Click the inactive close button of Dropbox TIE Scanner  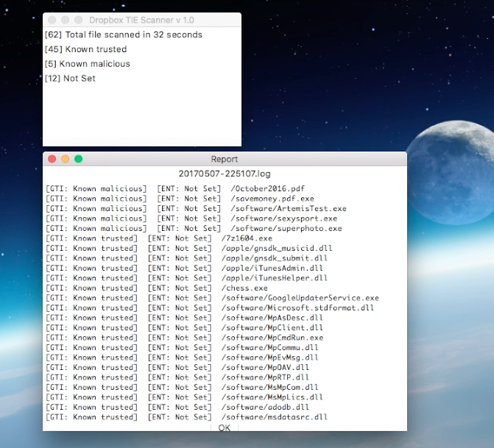coord(52,20)
